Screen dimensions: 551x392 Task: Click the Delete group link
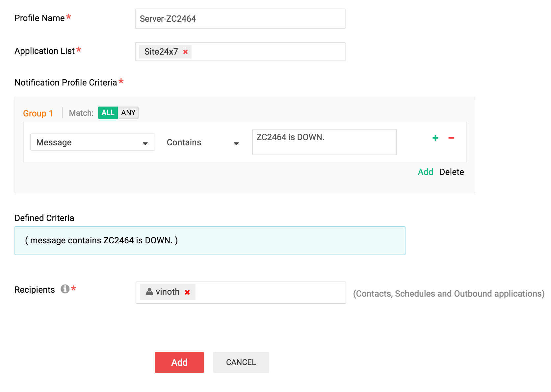click(452, 172)
